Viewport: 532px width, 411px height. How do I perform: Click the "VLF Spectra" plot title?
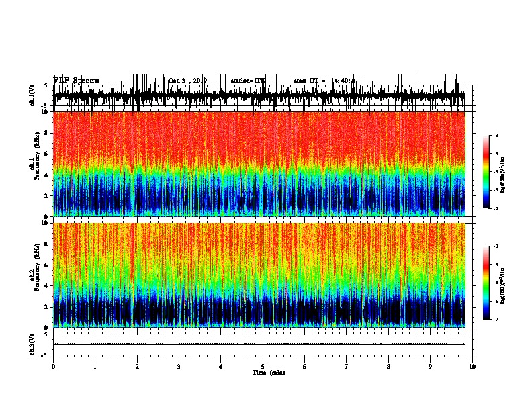point(77,81)
